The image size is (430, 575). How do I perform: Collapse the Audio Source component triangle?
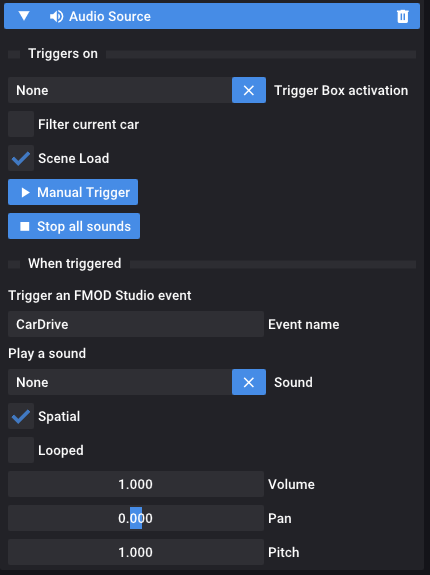(24, 16)
